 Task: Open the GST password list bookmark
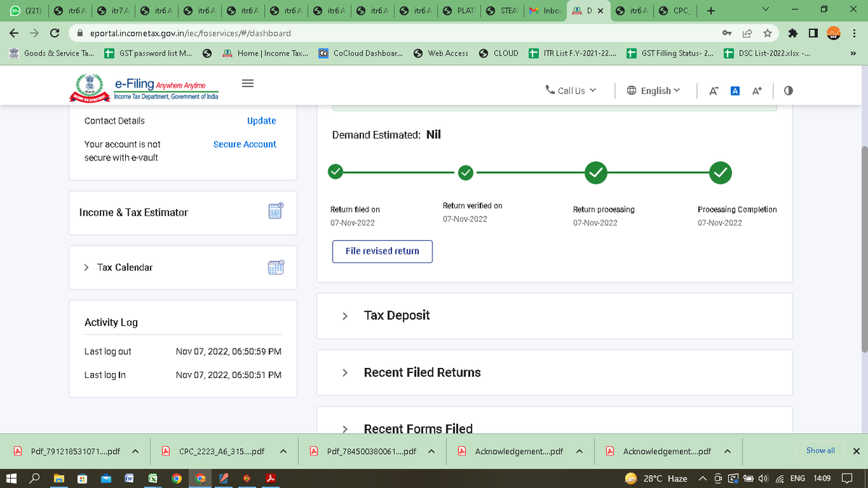coord(148,53)
